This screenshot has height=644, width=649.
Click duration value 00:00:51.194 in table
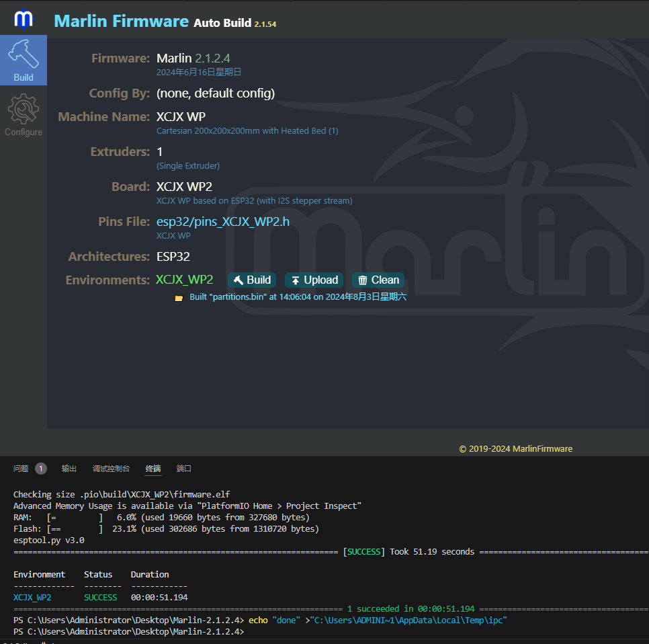[x=159, y=597]
